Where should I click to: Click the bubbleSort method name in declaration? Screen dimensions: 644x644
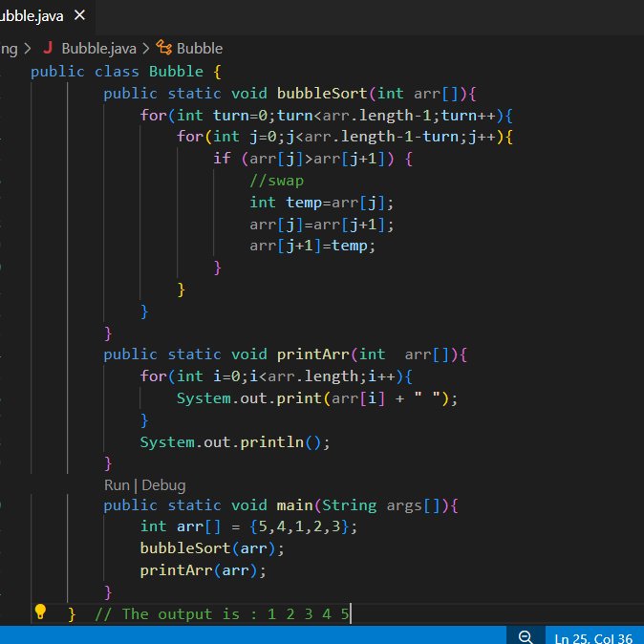pos(322,94)
